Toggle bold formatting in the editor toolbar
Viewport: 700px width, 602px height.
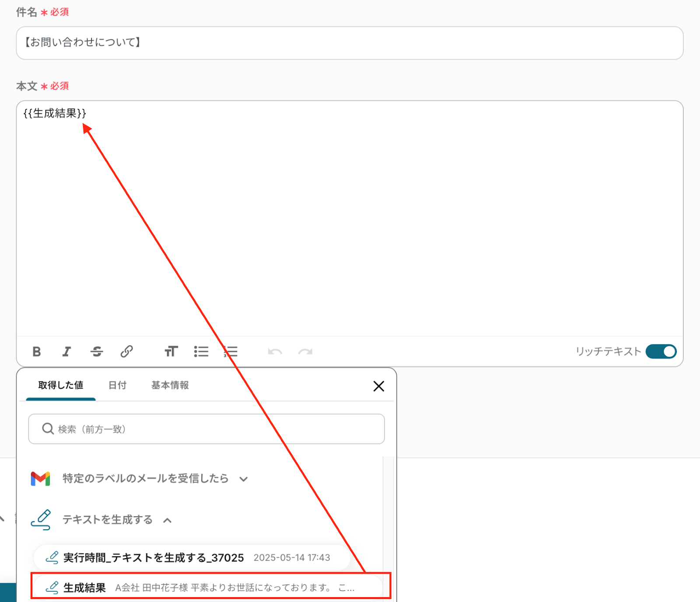[37, 352]
